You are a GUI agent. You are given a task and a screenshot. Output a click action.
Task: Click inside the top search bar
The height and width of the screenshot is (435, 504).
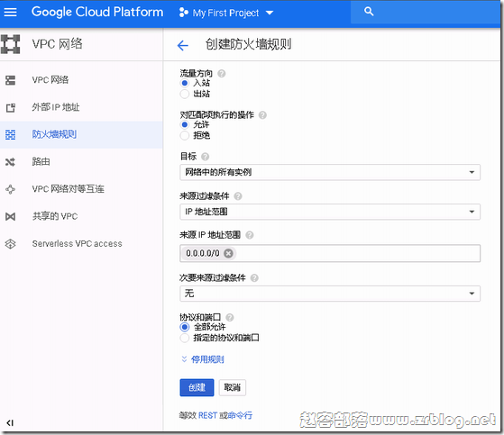coord(426,12)
